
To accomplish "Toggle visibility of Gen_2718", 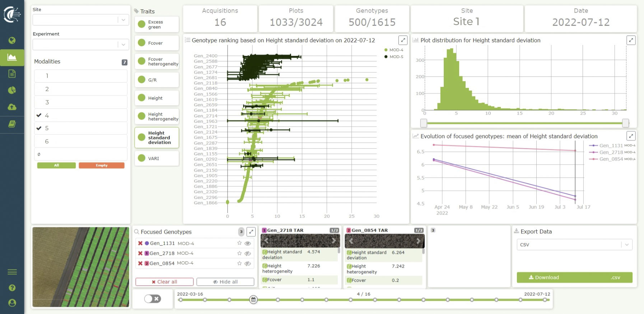I will point(247,253).
